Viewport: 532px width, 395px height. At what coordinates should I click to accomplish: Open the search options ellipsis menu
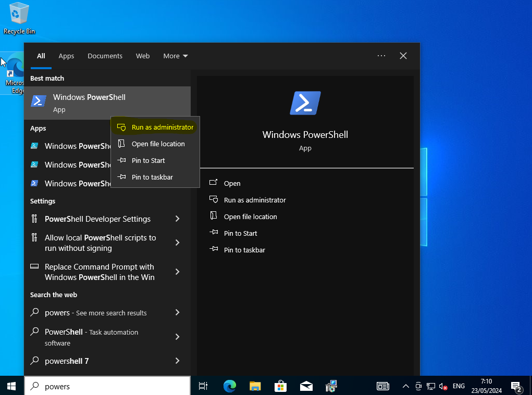click(x=381, y=56)
